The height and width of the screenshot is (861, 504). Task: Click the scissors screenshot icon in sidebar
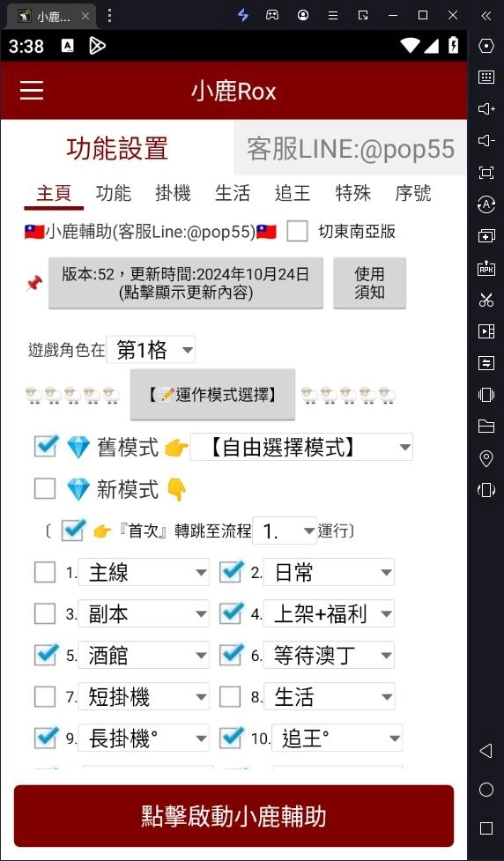pos(485,300)
